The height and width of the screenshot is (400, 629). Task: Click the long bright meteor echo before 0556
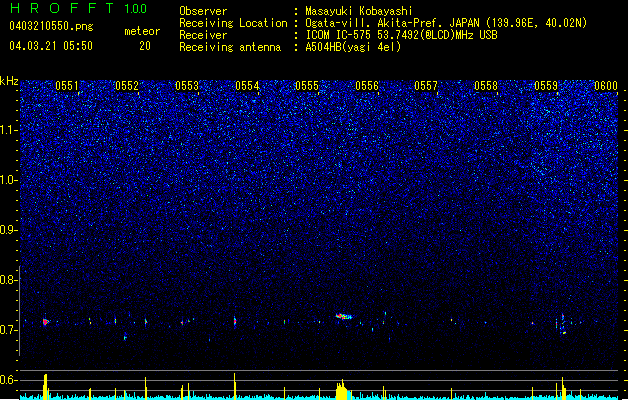(344, 317)
